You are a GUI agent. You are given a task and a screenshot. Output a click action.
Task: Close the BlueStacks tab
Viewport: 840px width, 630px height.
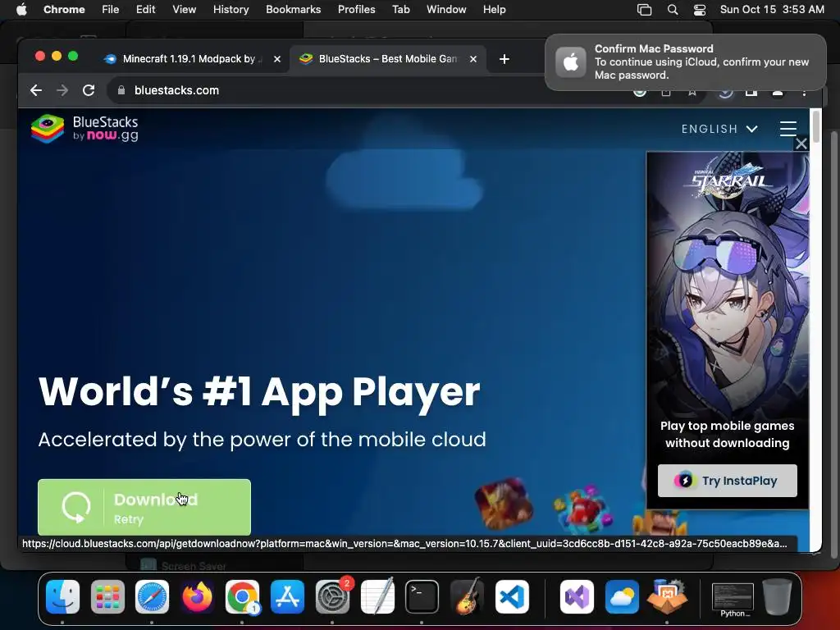tap(473, 59)
